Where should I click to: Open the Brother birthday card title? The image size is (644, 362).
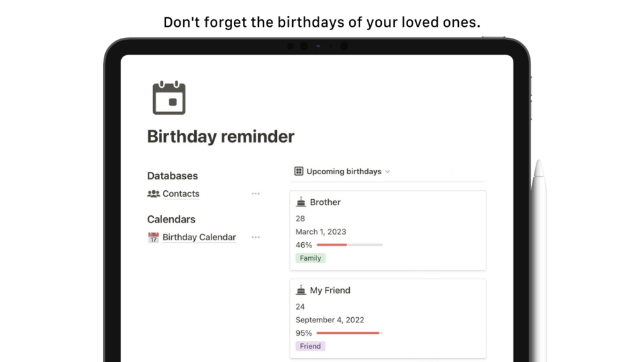pyautogui.click(x=325, y=202)
